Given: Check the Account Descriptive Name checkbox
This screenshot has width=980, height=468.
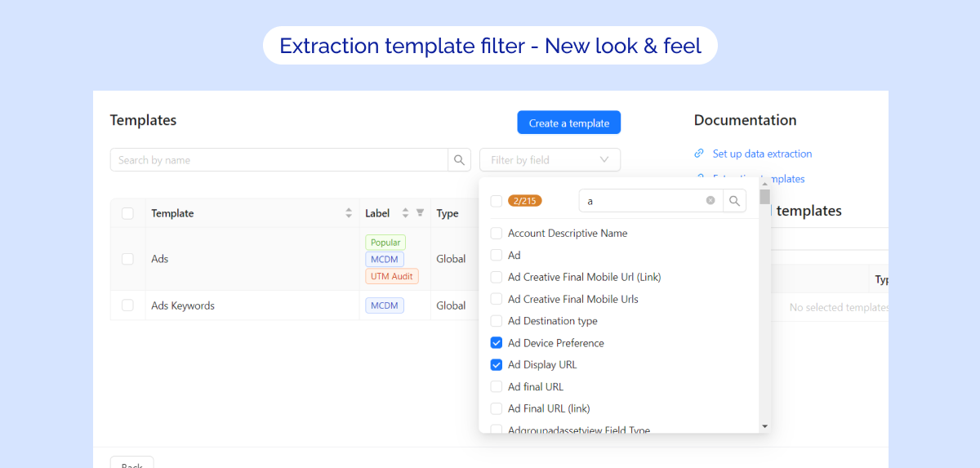Looking at the screenshot, I should (x=497, y=234).
